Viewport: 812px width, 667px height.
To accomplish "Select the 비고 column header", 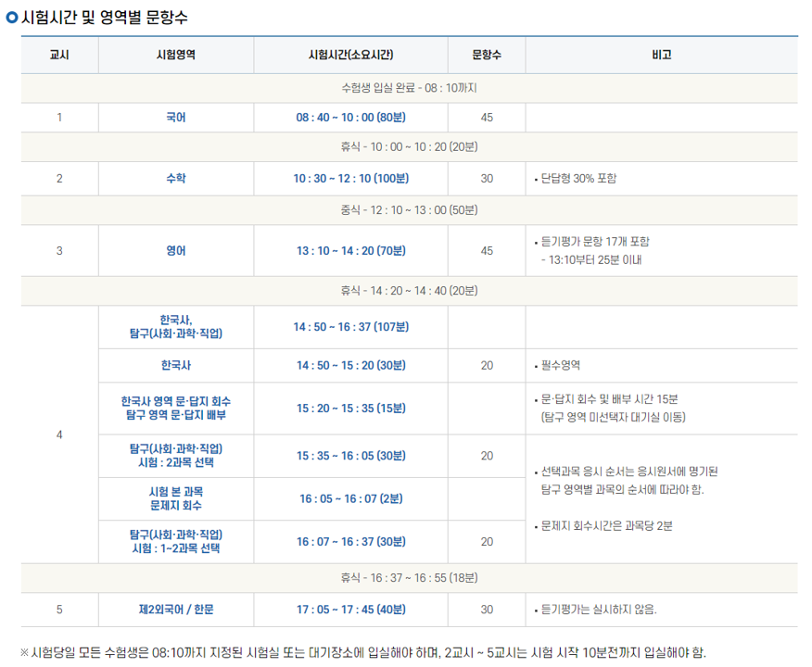I will (x=661, y=55).
